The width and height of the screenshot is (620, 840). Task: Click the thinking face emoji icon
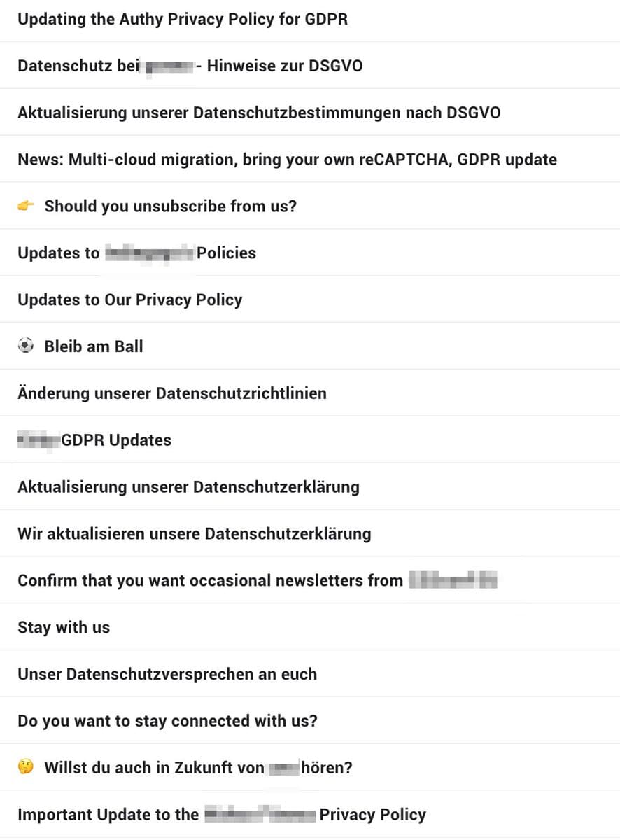pyautogui.click(x=26, y=768)
